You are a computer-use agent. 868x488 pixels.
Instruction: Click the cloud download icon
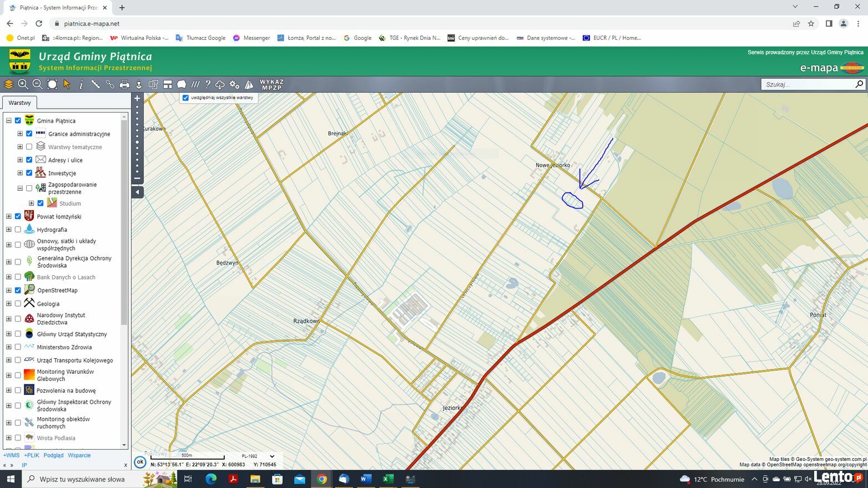click(220, 84)
